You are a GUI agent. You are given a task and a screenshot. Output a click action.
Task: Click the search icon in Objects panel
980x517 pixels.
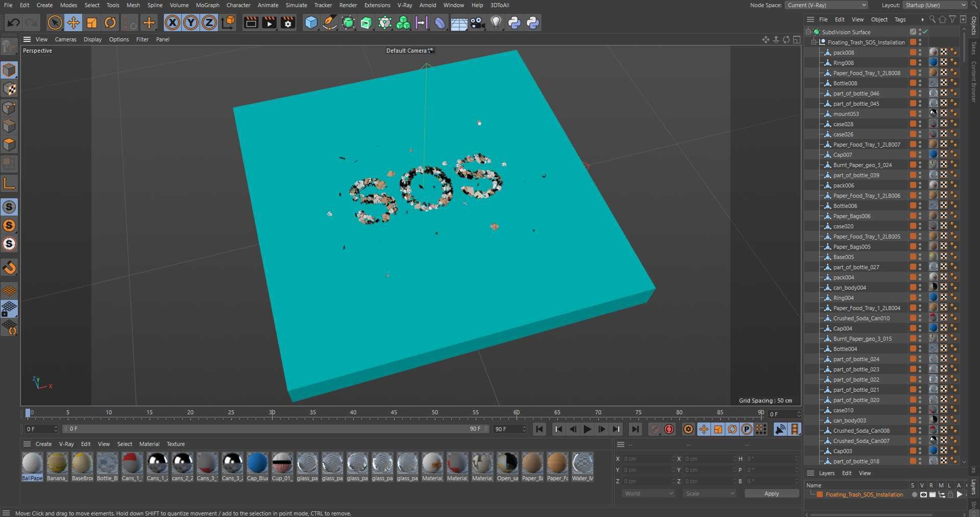[932, 19]
